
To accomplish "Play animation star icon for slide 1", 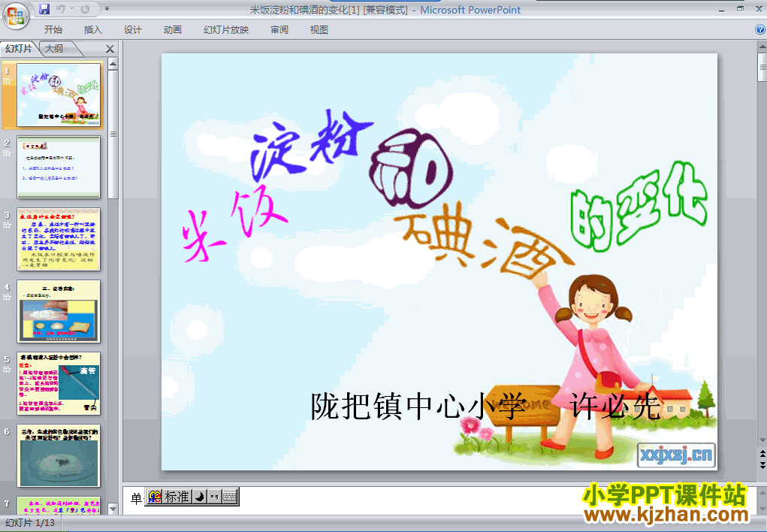I will (8, 80).
